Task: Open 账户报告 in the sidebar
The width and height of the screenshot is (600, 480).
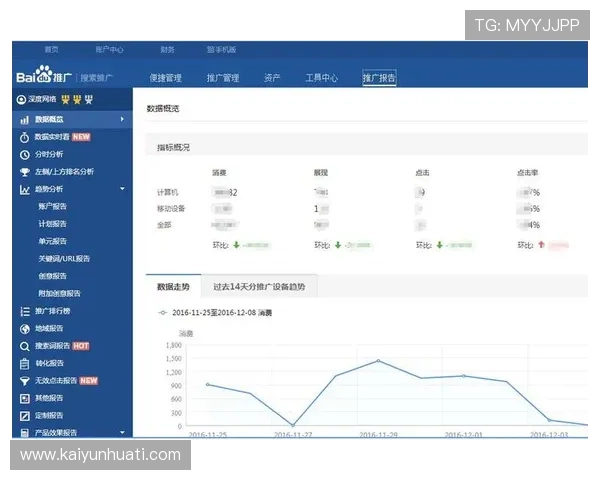Action: [x=52, y=207]
